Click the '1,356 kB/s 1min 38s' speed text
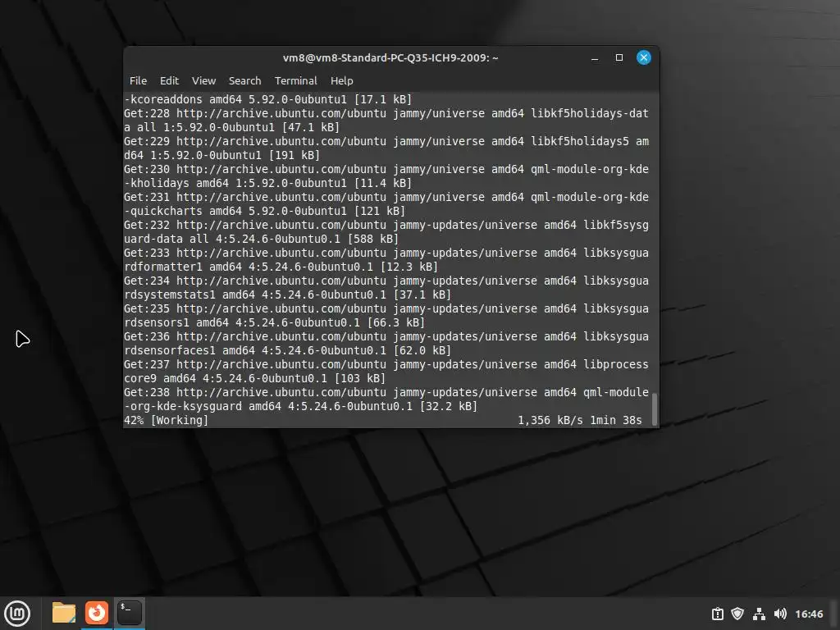The width and height of the screenshot is (840, 630). click(580, 421)
